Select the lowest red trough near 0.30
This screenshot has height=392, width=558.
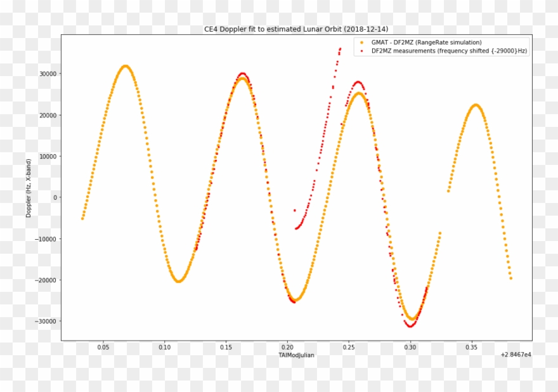[x=410, y=325]
